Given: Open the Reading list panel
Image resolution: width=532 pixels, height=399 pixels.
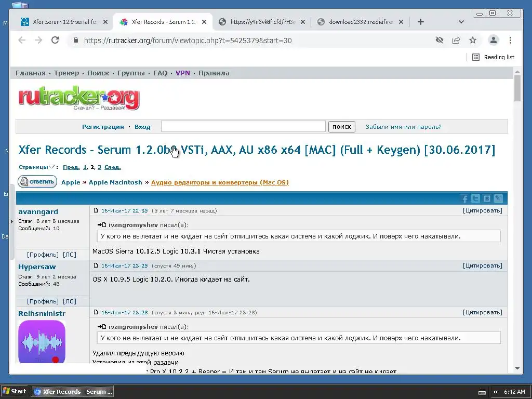Looking at the screenshot, I should (x=494, y=57).
